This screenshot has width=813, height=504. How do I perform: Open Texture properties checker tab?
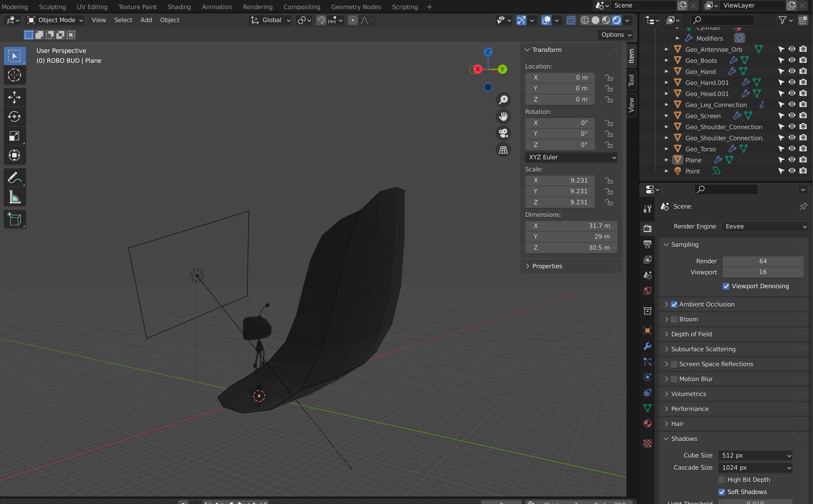(647, 443)
